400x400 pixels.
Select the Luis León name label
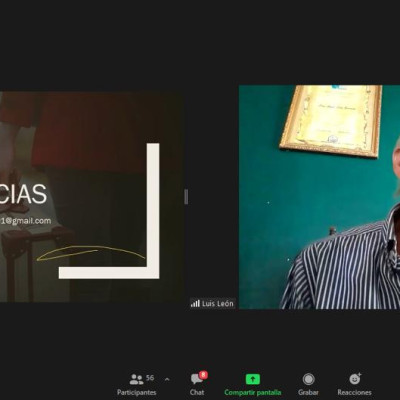tap(217, 304)
